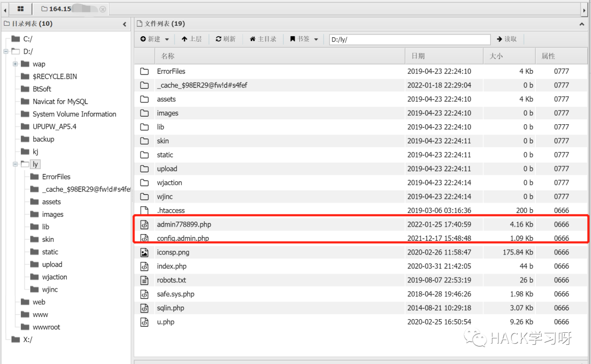Select wwwroot folder in the tree

[x=46, y=327]
